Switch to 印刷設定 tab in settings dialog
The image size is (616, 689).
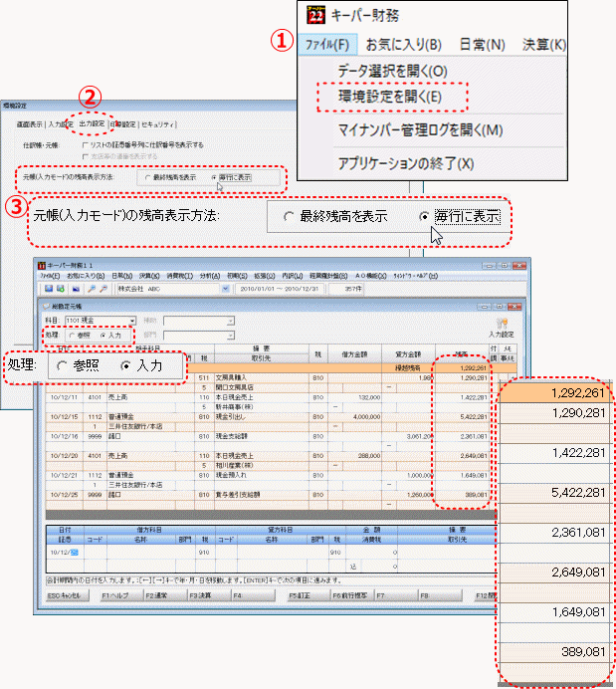pos(123,124)
